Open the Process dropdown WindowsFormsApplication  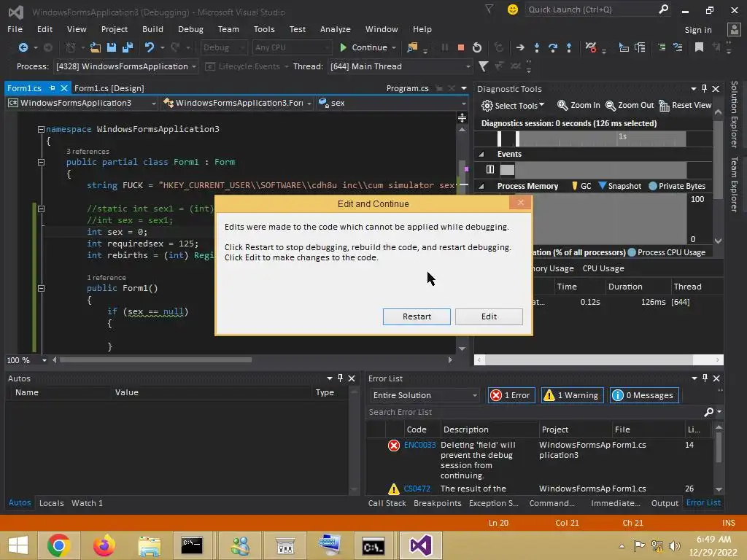(126, 66)
